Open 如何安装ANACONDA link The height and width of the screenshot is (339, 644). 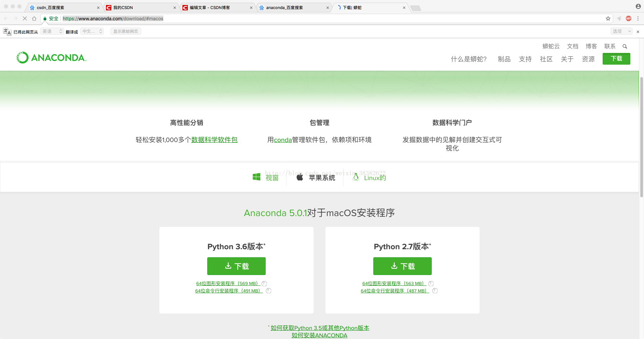point(319,335)
